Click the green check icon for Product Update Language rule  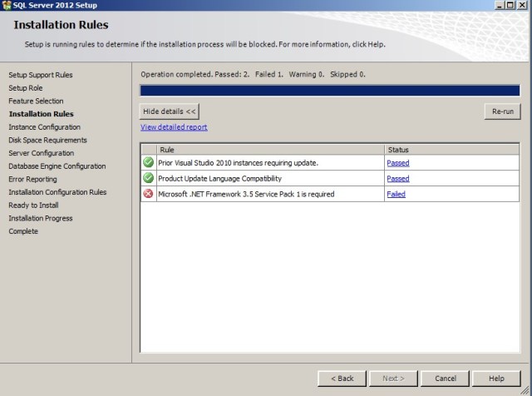coord(148,178)
